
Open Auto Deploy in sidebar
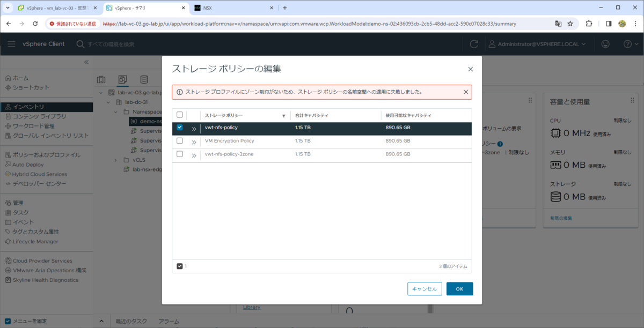tap(24, 165)
